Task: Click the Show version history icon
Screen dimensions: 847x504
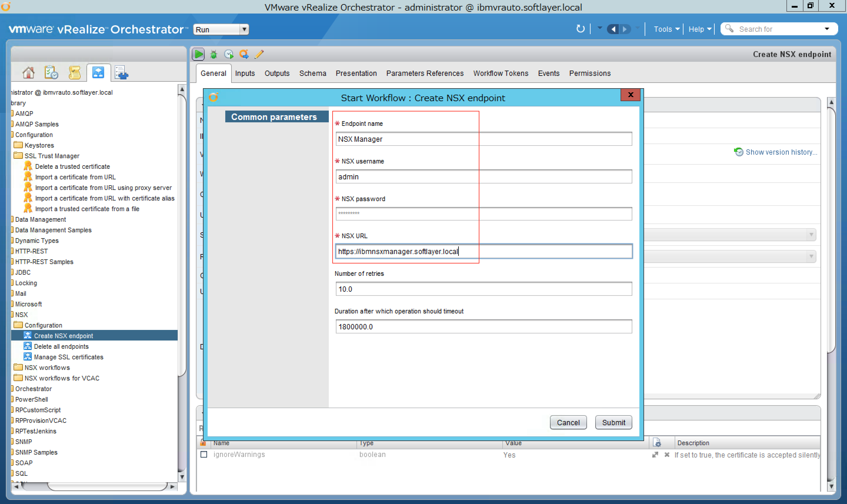Action: 739,152
